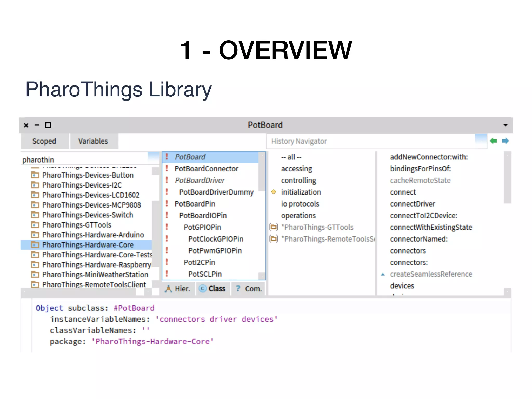Click the Class button circle icon
This screenshot has width=532, height=399.
pos(203,289)
